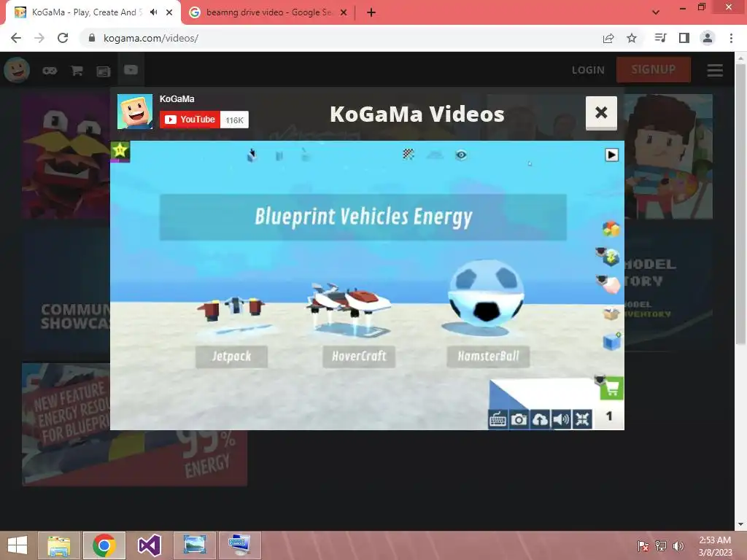Click the blue add-cube icon
This screenshot has height=560, width=747.
(x=612, y=341)
